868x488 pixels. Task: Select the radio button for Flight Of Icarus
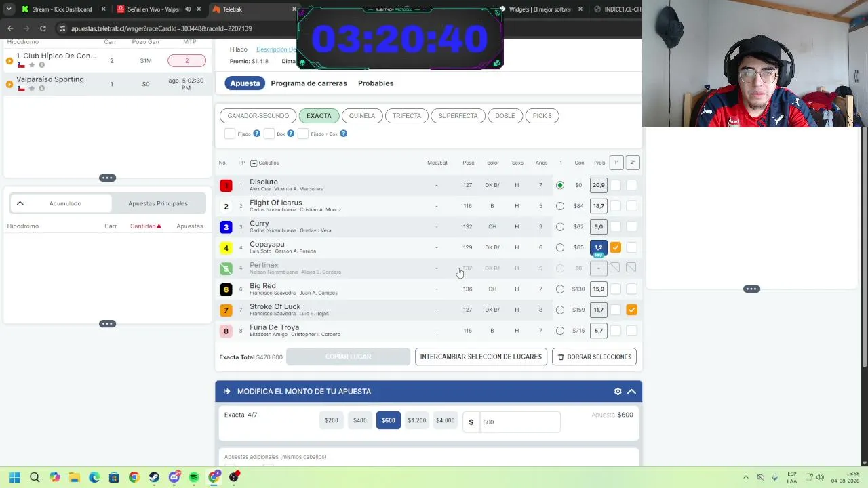[x=560, y=206]
